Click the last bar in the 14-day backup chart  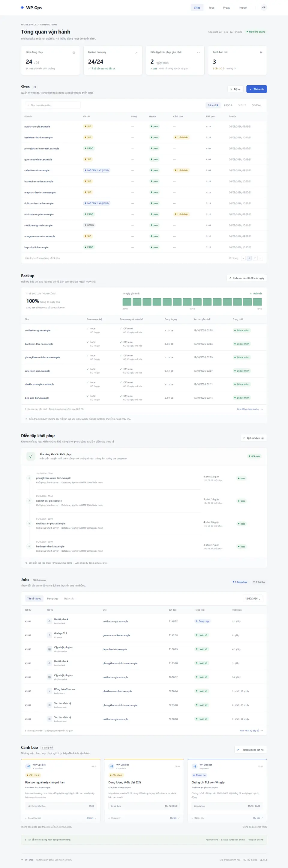point(257,302)
